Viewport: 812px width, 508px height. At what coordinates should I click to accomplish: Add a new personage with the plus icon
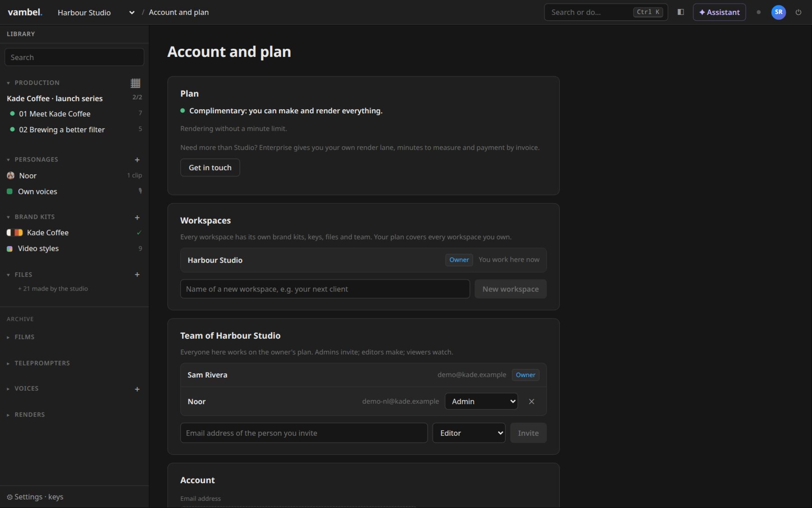click(137, 160)
